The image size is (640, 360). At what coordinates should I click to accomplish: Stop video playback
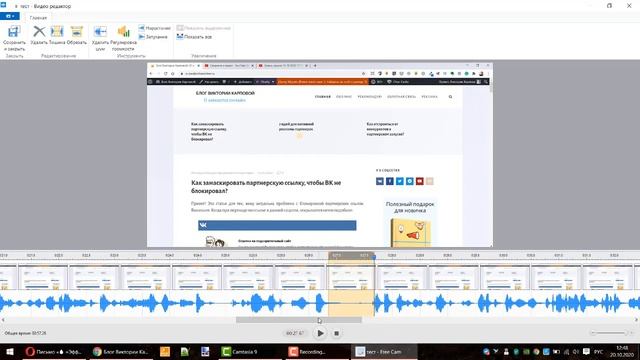pyautogui.click(x=336, y=333)
